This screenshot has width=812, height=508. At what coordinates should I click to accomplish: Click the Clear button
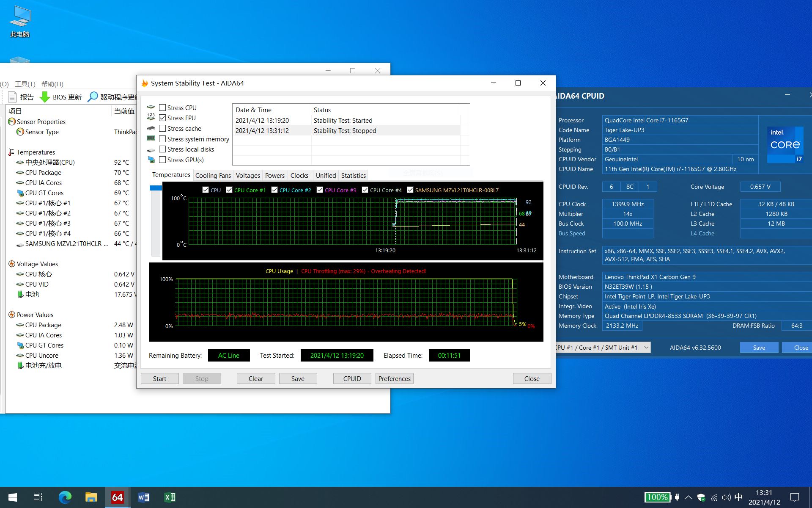click(256, 378)
